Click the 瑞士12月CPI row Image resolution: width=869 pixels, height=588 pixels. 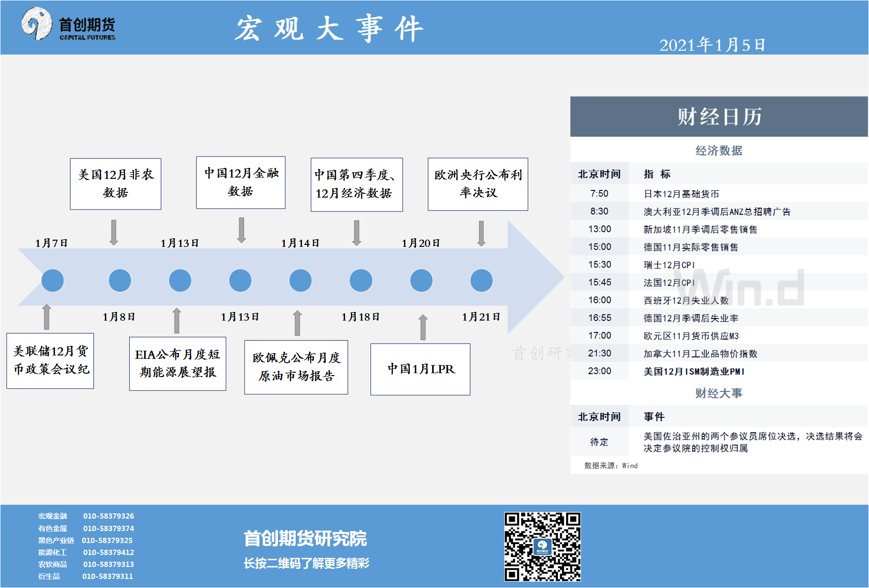click(719, 265)
